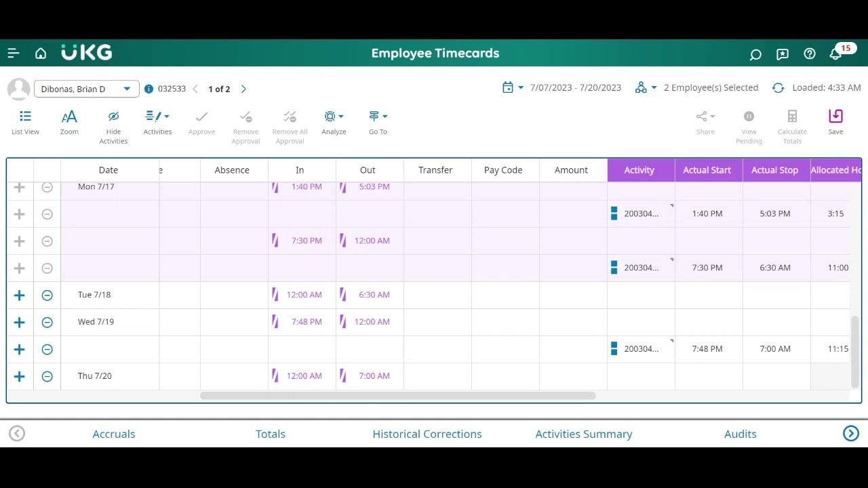The image size is (868, 488).
Task: Select the 6:30 AM Out punch on Tue 7/18
Action: 370,295
